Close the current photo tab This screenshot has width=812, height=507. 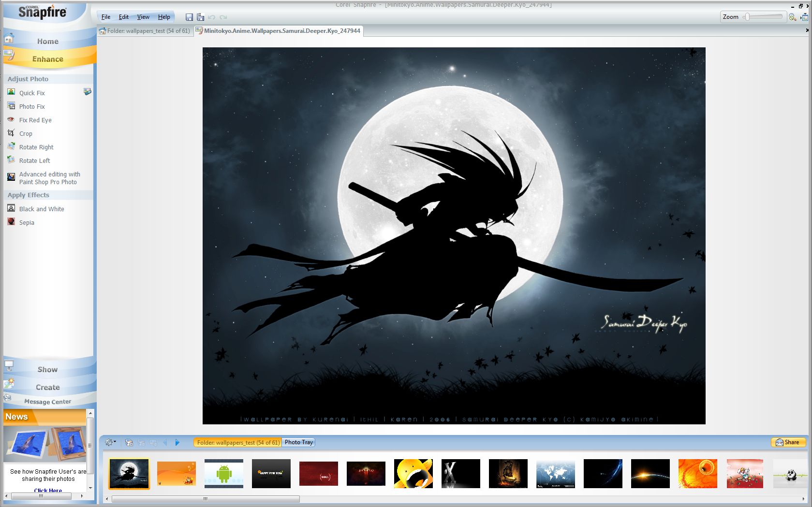807,30
